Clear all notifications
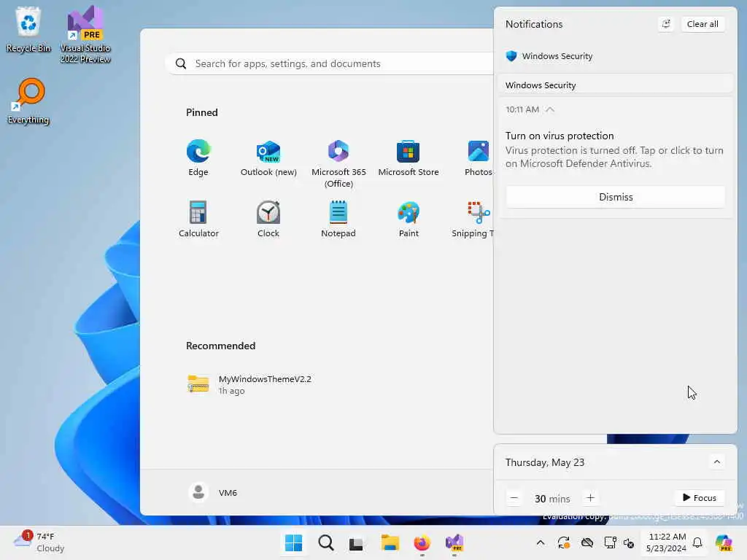This screenshot has height=560, width=747. pyautogui.click(x=703, y=24)
